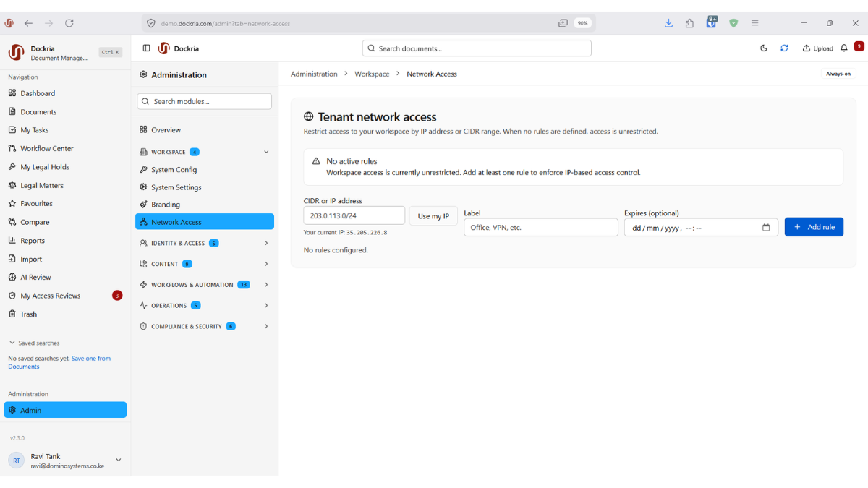Click Ctrl K shortcut badge
The height and width of the screenshot is (488, 868).
(x=111, y=52)
